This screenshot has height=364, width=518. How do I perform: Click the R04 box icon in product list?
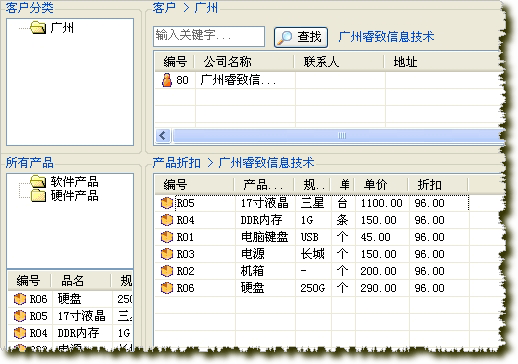pos(20,333)
